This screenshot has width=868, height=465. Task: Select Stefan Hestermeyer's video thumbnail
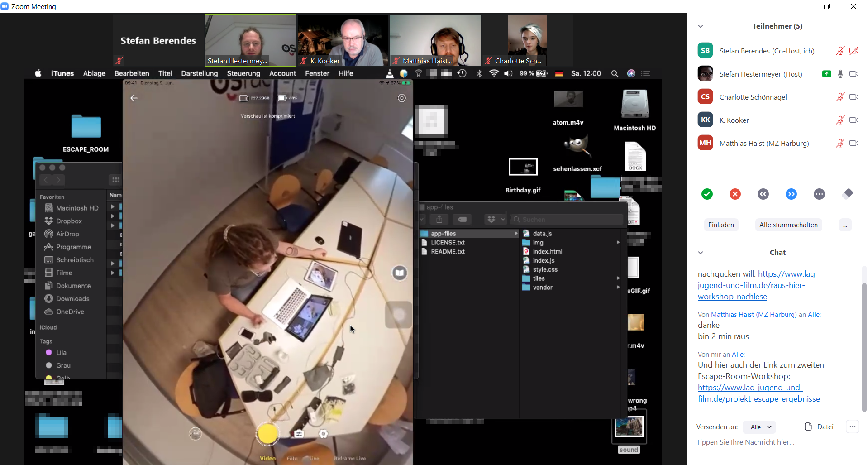point(251,40)
